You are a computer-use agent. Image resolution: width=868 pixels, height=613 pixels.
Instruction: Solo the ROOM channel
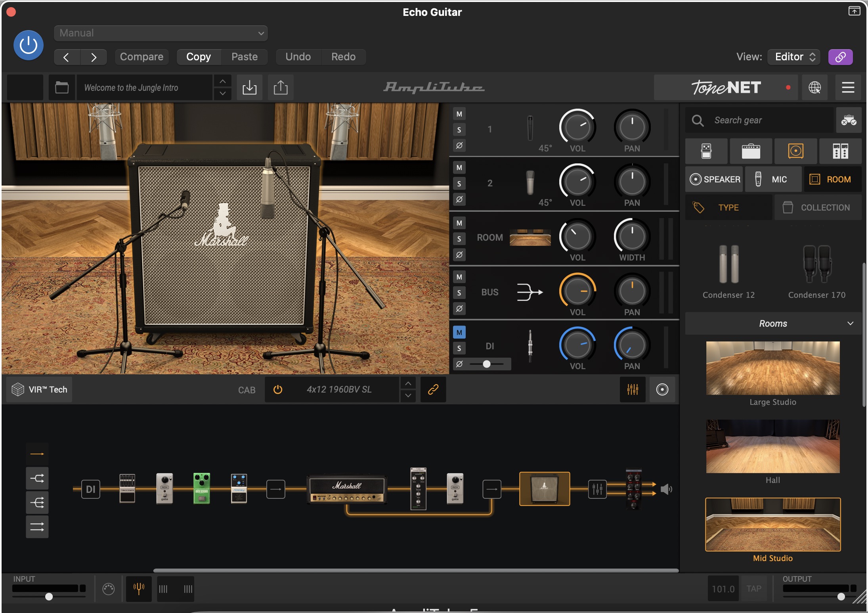[x=459, y=239]
